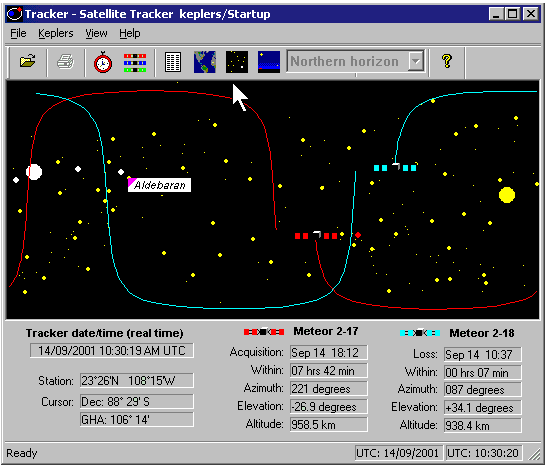The height and width of the screenshot is (473, 551).
Task: Click the Cursor Dec: 88° 29' S field
Action: 137,401
